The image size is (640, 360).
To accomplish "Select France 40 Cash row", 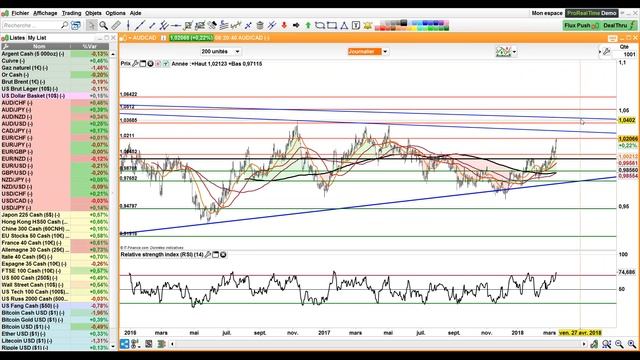I will tap(55, 243).
